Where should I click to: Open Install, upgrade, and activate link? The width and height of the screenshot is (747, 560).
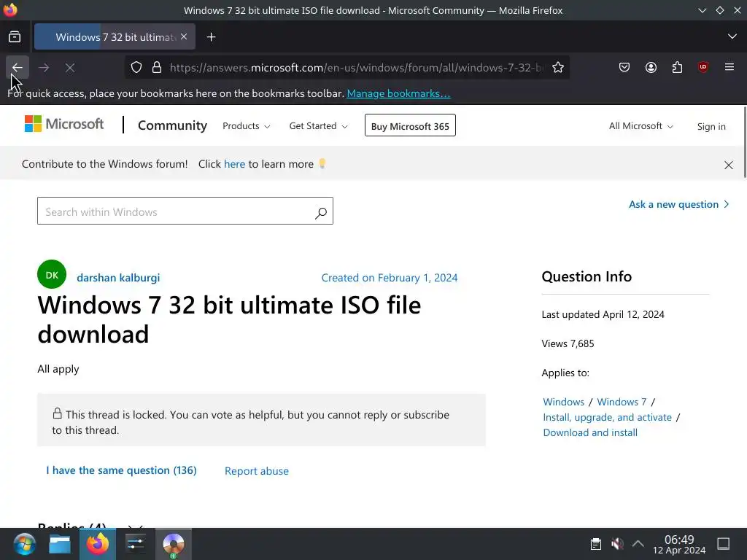coord(608,417)
